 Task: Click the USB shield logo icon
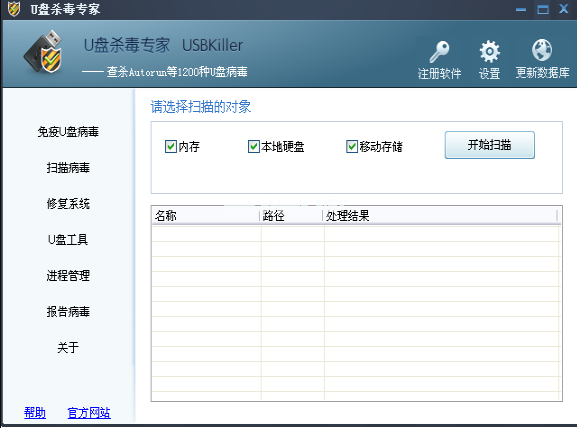pos(44,52)
